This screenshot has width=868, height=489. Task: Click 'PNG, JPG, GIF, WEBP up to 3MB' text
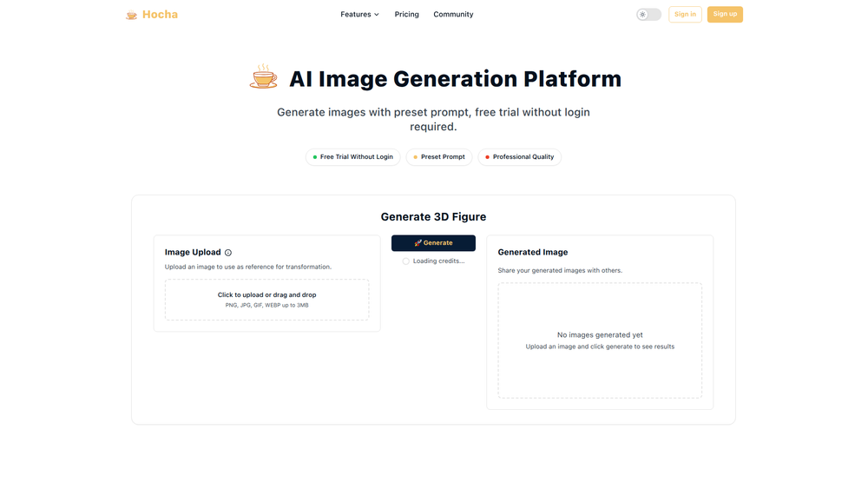coord(266,305)
